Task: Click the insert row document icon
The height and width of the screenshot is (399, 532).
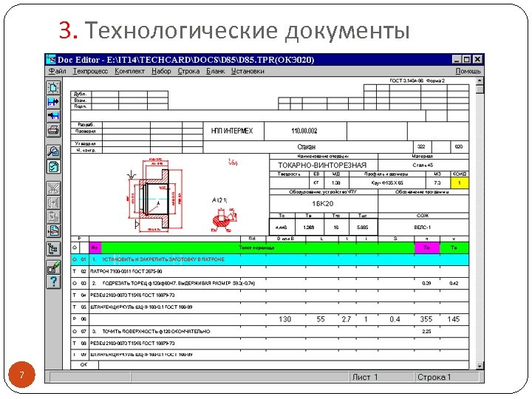Action: [x=53, y=231]
